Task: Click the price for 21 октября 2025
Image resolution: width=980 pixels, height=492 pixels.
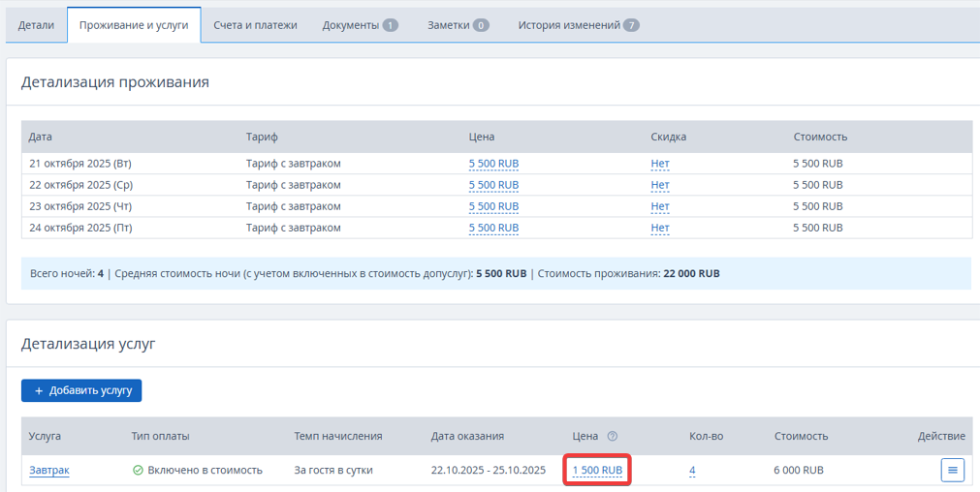Action: coord(493,164)
